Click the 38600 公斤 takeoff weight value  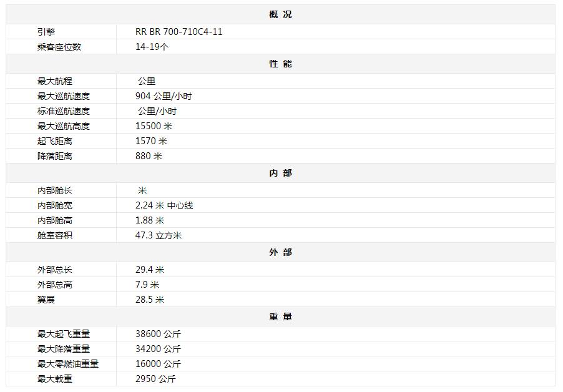159,334
